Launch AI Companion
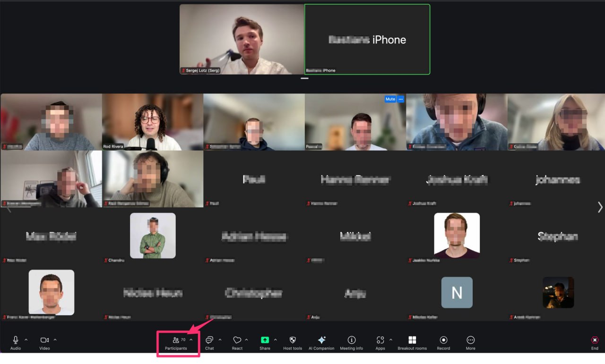The width and height of the screenshot is (605, 364). tap(321, 343)
